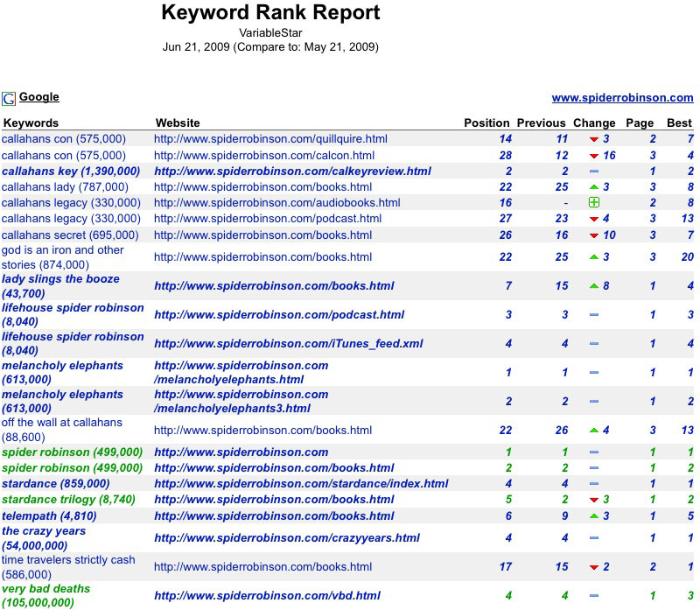Select keyword very bad deaths (105,000,000)
The width and height of the screenshot is (700, 610).
[x=45, y=596]
